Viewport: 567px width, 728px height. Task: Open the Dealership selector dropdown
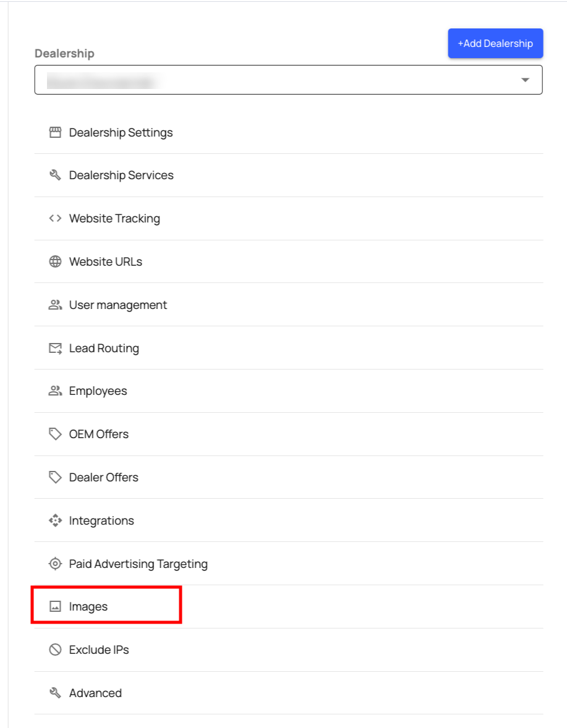(288, 79)
